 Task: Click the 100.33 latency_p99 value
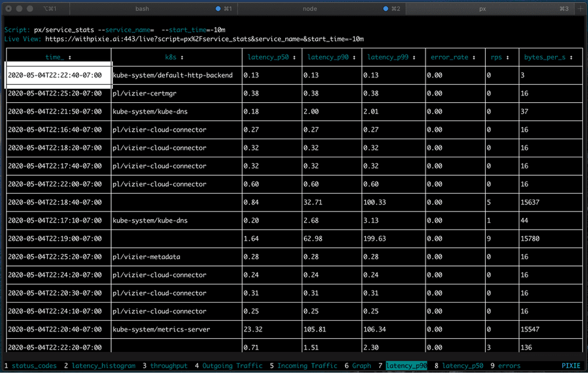[374, 202]
